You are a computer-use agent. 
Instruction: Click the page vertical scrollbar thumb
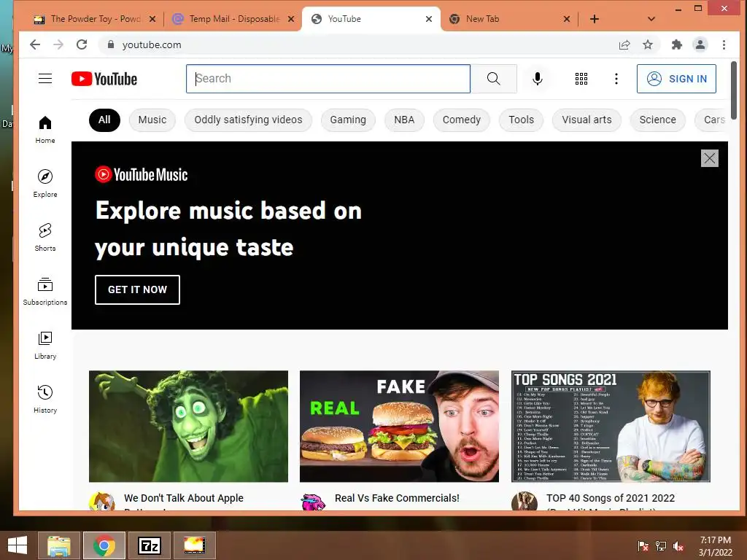(x=734, y=90)
